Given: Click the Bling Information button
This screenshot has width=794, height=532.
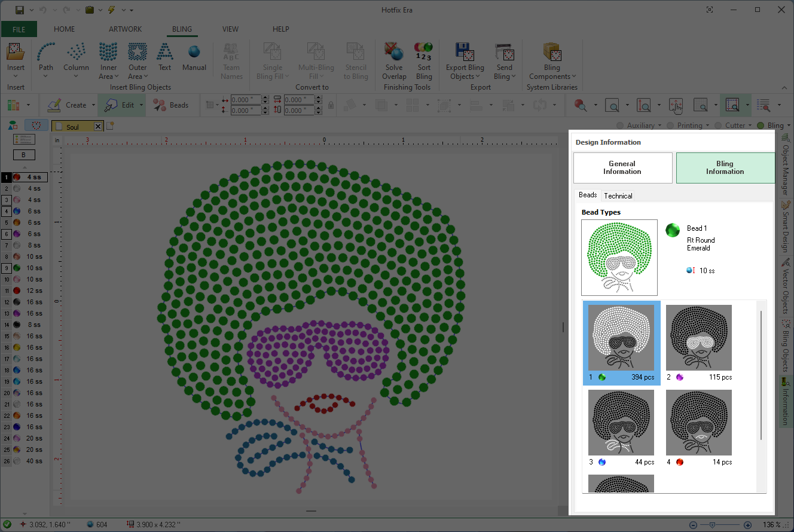Looking at the screenshot, I should 725,167.
